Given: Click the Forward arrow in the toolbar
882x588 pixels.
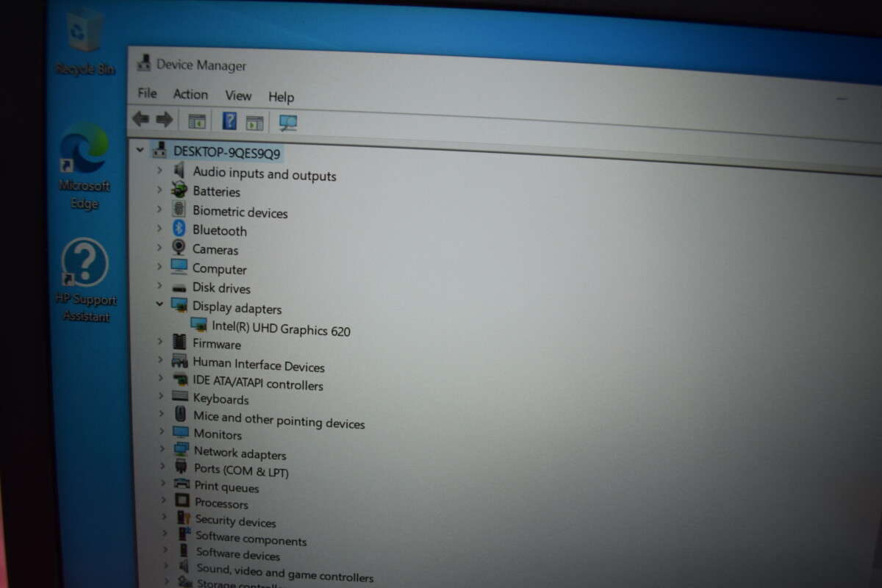Looking at the screenshot, I should [x=164, y=119].
